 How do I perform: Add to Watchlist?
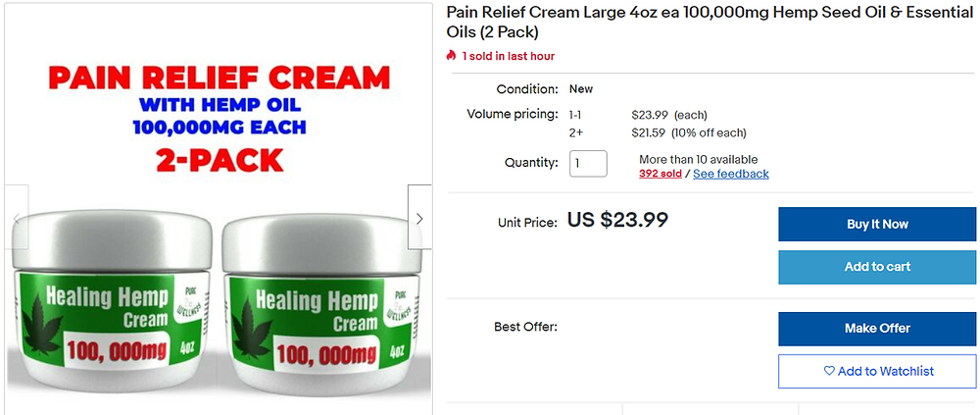(x=877, y=371)
